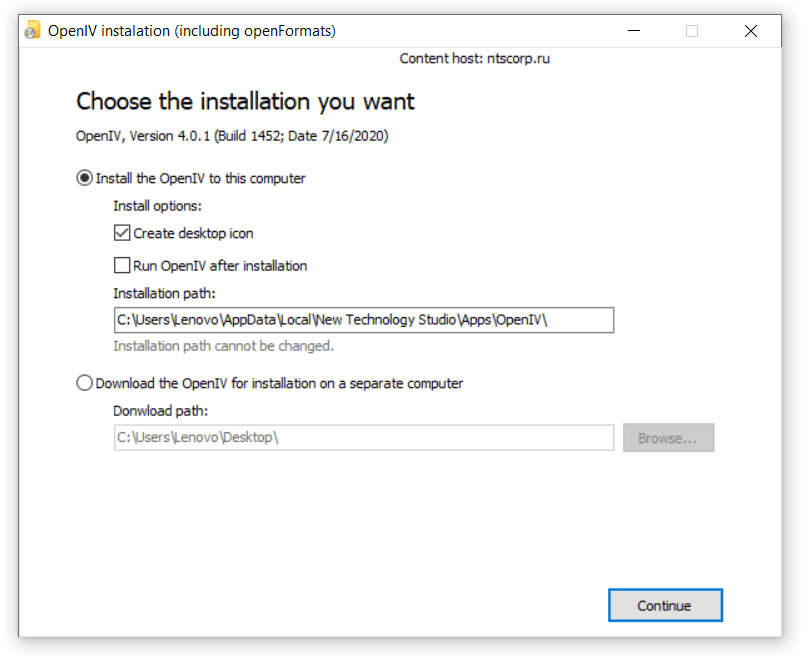Click the Install options: label

point(157,206)
